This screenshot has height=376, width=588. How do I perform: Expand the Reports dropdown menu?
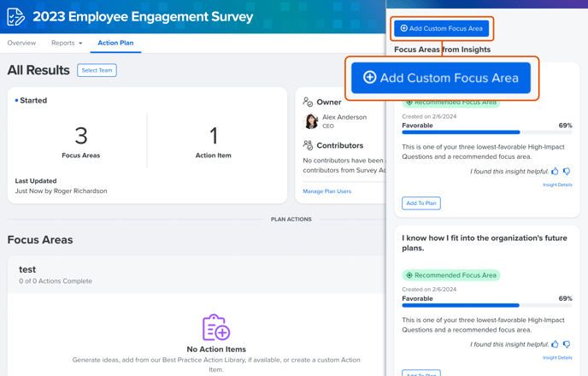67,43
